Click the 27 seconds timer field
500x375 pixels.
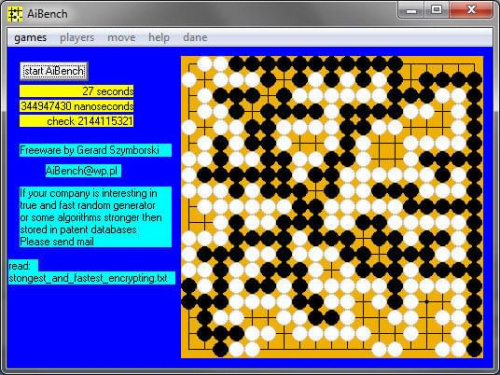(x=76, y=91)
